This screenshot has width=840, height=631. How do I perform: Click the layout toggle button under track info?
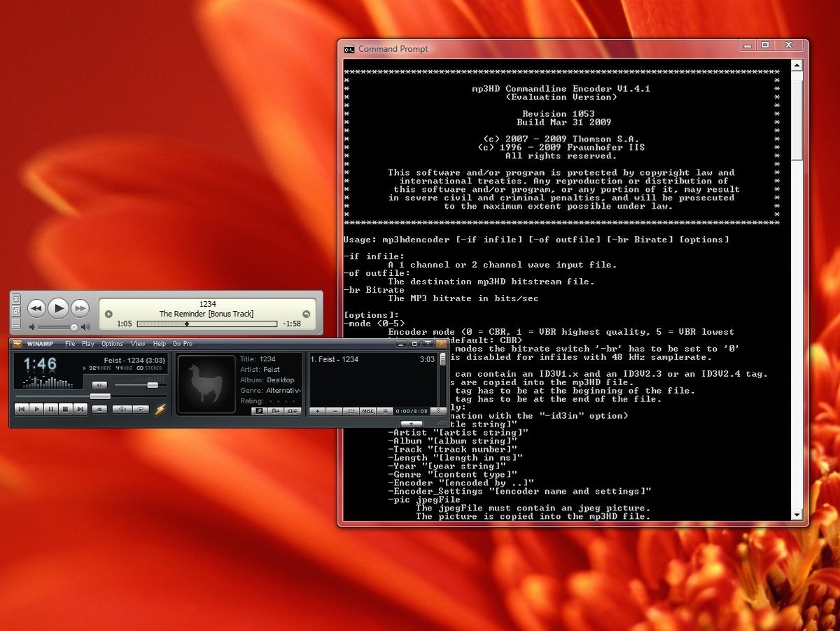293,411
